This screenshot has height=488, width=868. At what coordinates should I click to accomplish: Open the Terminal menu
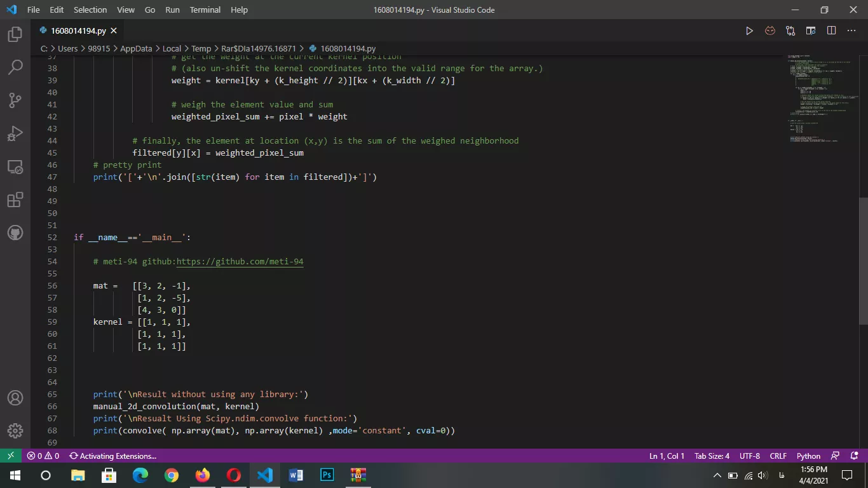(x=205, y=10)
